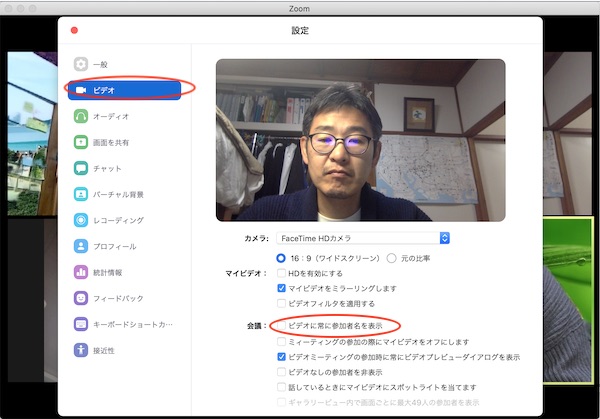Image resolution: width=600 pixels, height=419 pixels.
Task: Go to 画面を共有 settings
Action: (x=111, y=142)
